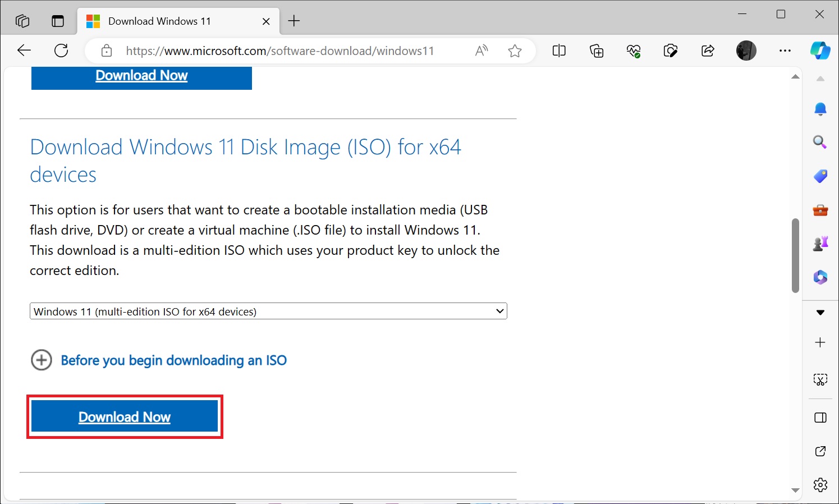Bookmark the page with the star icon
Viewport: 839px width, 504px height.
pyautogui.click(x=515, y=51)
